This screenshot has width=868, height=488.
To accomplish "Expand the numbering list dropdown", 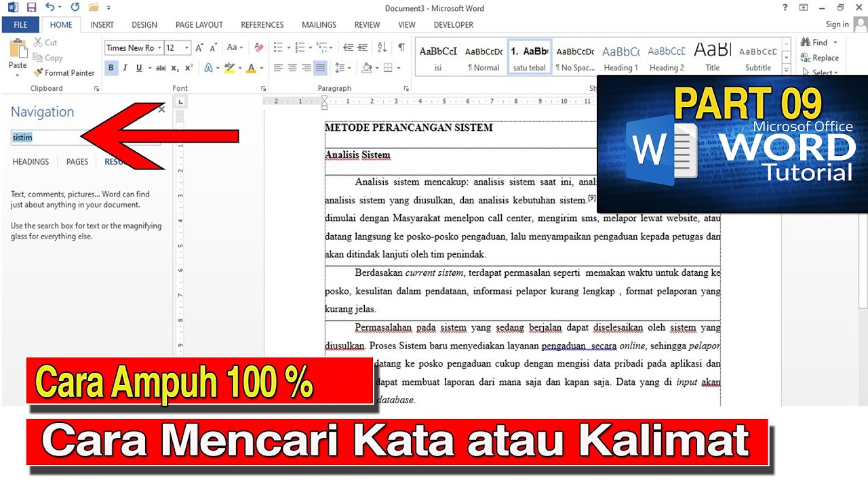I will [311, 47].
